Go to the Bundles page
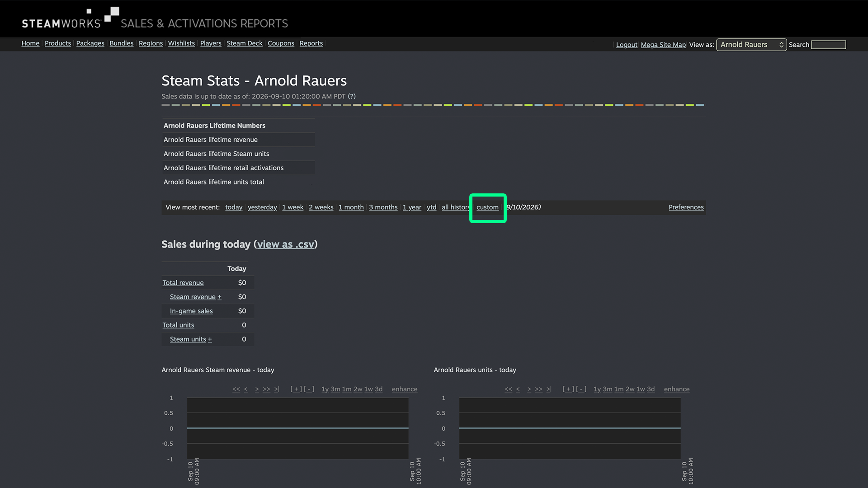The height and width of the screenshot is (488, 868). click(122, 43)
